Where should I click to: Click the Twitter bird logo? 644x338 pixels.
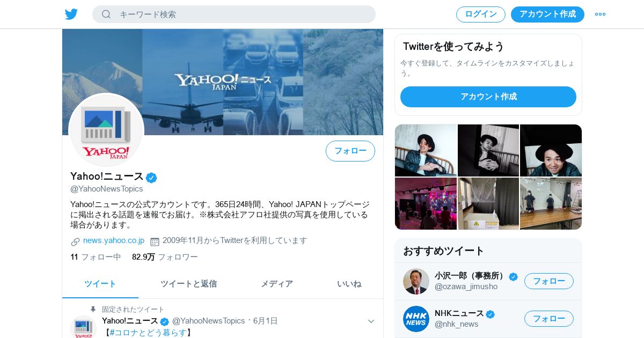tap(71, 14)
